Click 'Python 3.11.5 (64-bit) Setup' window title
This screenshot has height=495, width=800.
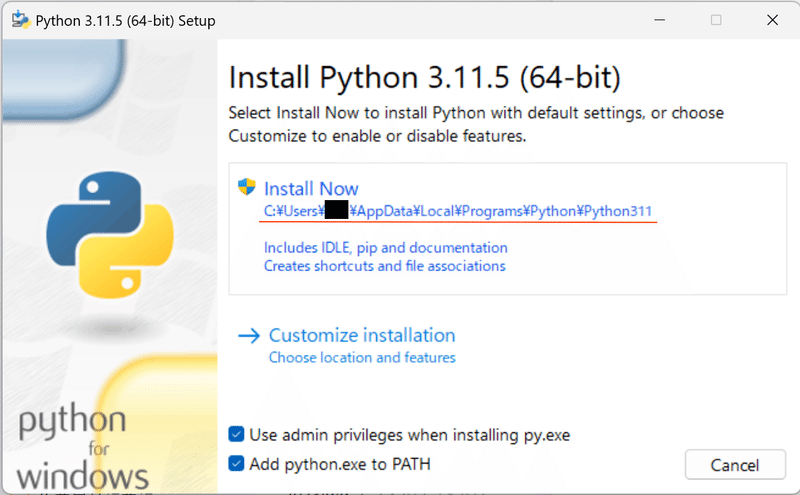126,21
